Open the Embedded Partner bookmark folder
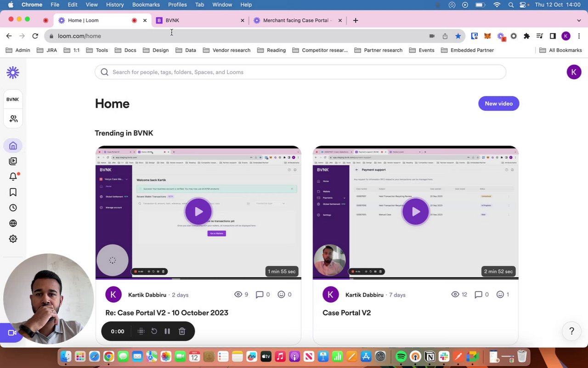This screenshot has width=588, height=368. tap(467, 50)
